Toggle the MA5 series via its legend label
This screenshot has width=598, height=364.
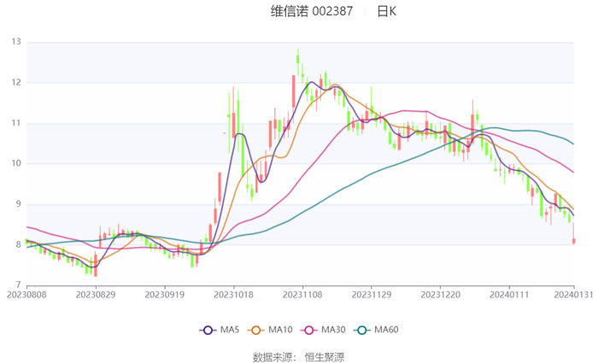pos(229,330)
